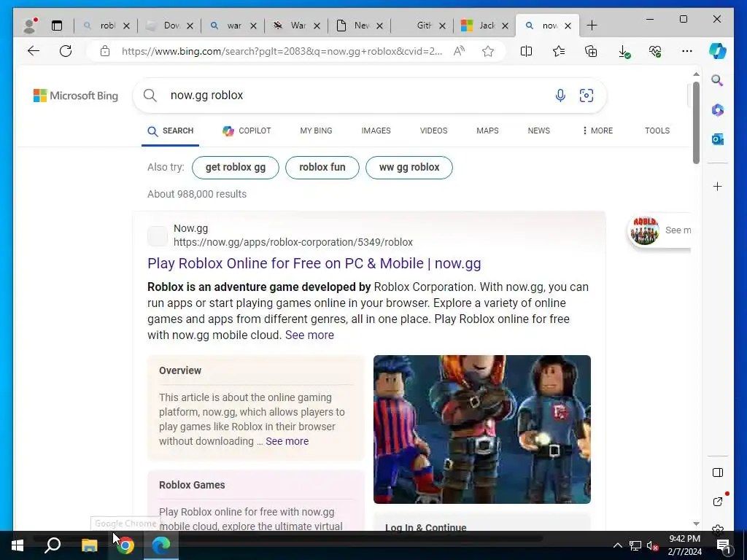Open the Copilot sidebar icon

coord(717,51)
